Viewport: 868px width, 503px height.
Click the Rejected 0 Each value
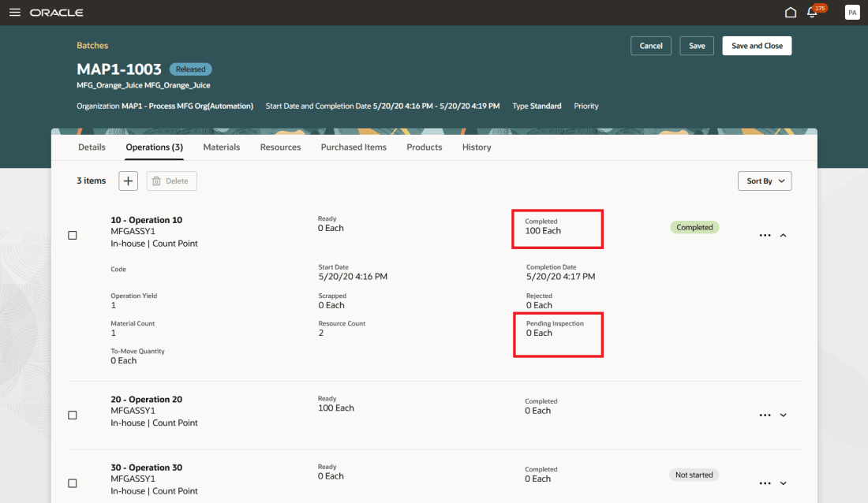539,305
